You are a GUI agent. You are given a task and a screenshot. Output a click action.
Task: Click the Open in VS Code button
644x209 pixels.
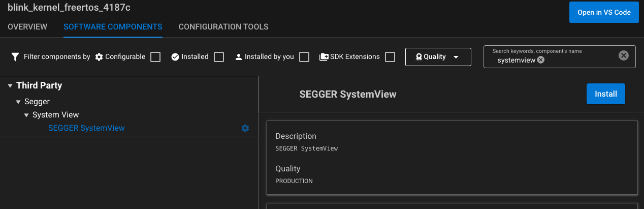pos(604,13)
